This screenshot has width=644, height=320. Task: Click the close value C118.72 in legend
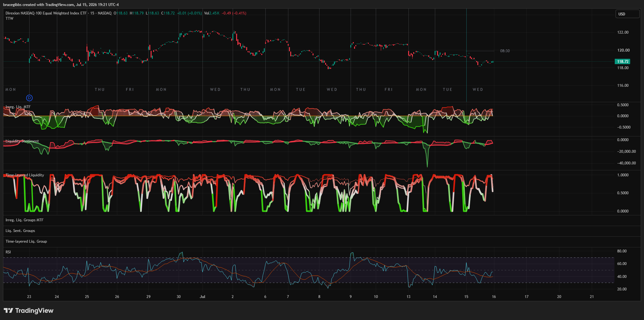(168, 13)
